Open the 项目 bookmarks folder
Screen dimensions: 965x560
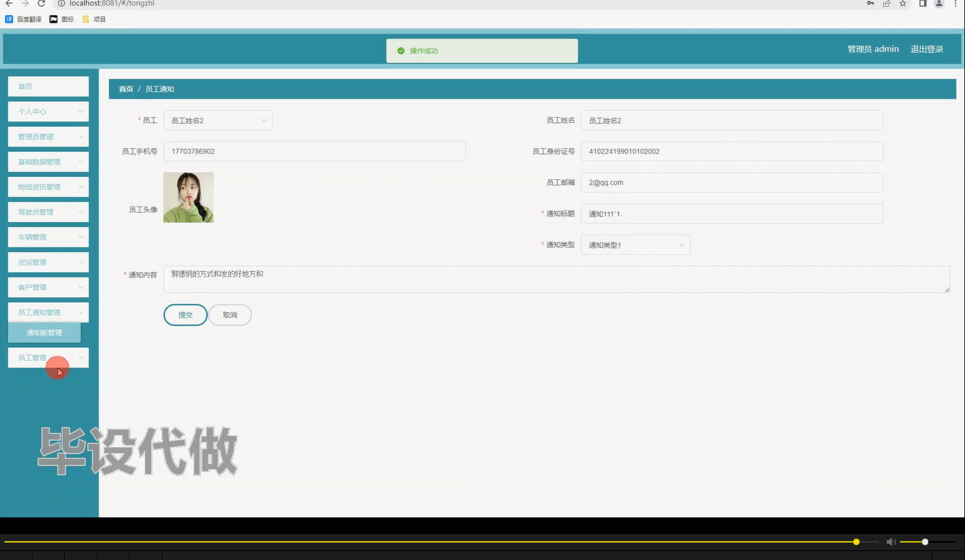(x=94, y=19)
